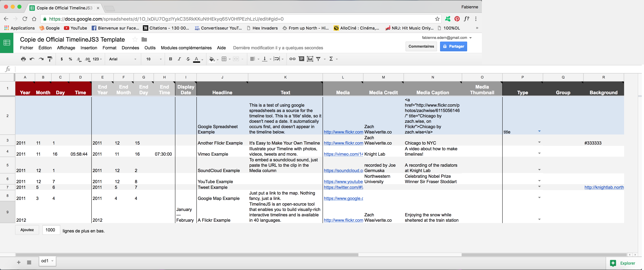644x270 pixels.
Task: Star the document title
Action: click(135, 40)
